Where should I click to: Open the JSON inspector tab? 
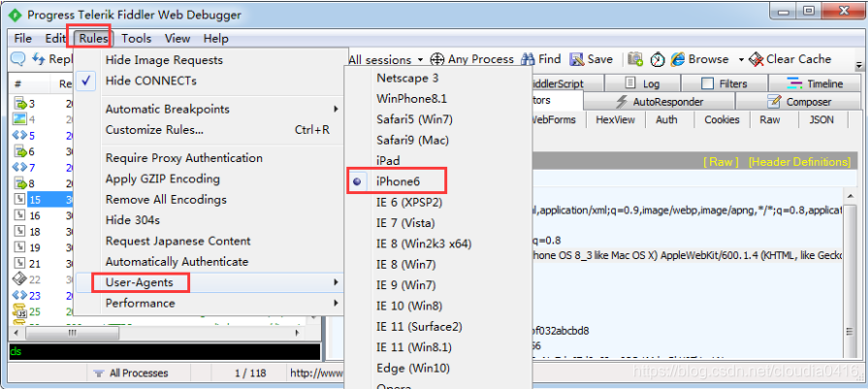click(821, 119)
